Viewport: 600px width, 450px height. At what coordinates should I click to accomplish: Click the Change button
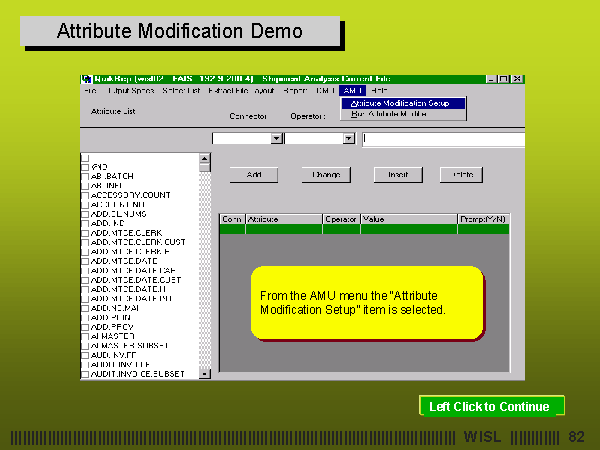(x=326, y=174)
